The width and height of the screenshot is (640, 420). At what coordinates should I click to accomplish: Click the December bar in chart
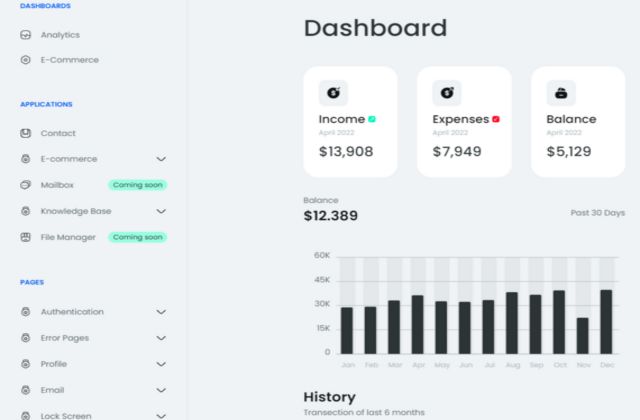pyautogui.click(x=606, y=321)
